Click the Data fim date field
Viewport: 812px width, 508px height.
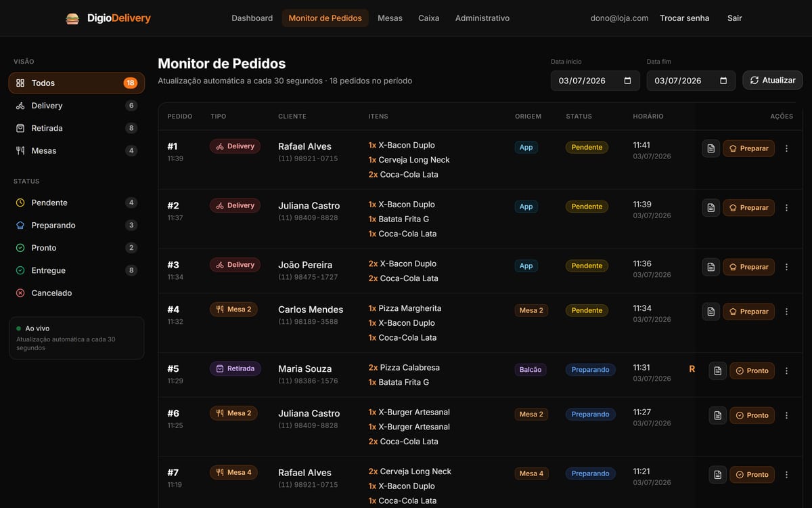691,81
